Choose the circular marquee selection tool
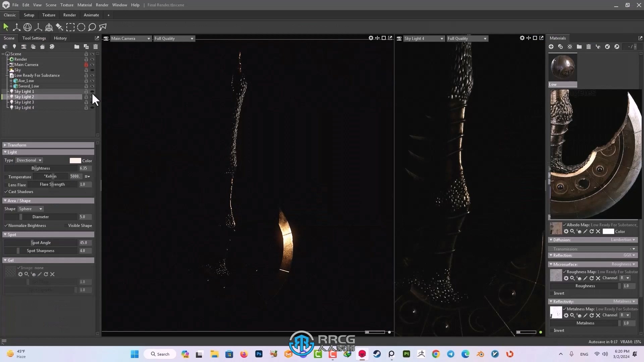This screenshot has height=362, width=644. [x=81, y=27]
